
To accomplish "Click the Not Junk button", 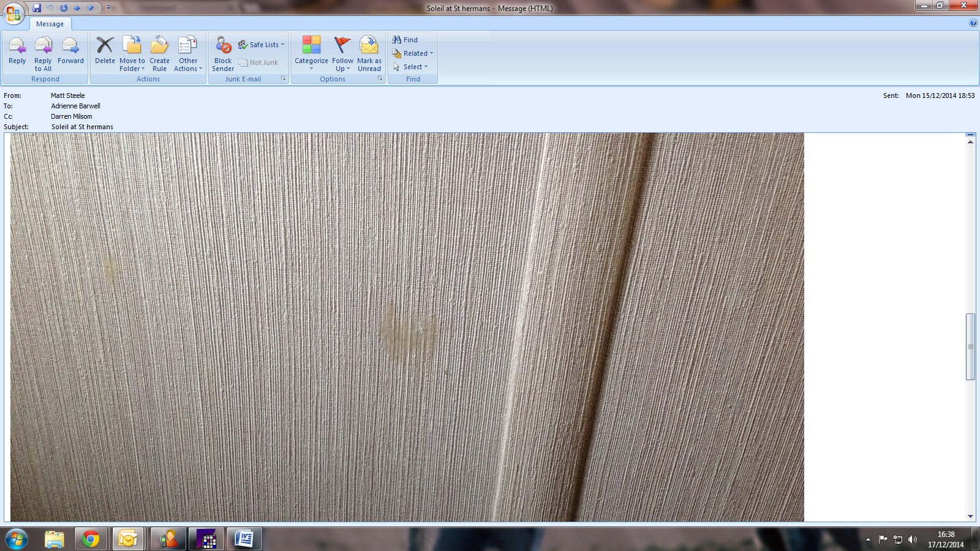I will (258, 62).
